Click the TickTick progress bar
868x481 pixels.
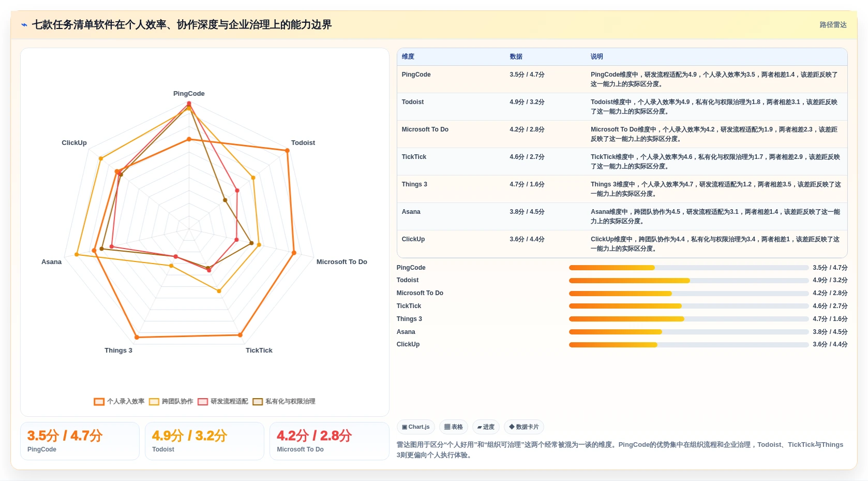(689, 306)
